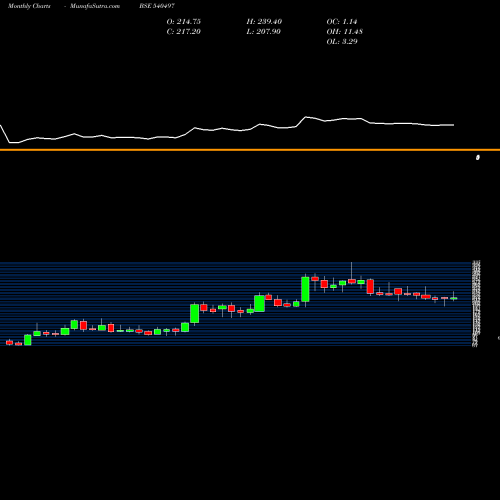Click the 'Monthly Charts' title text

[x=29, y=6]
